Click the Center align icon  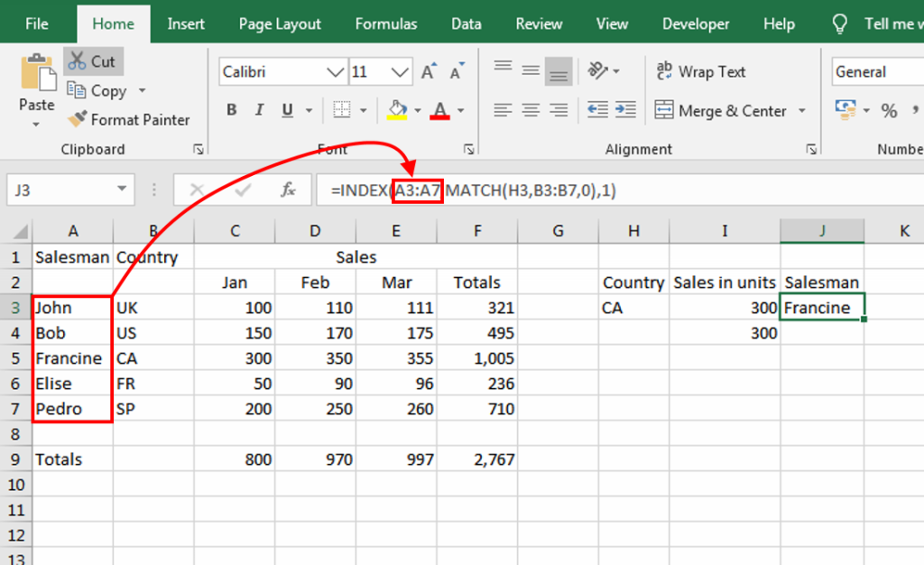pyautogui.click(x=531, y=110)
